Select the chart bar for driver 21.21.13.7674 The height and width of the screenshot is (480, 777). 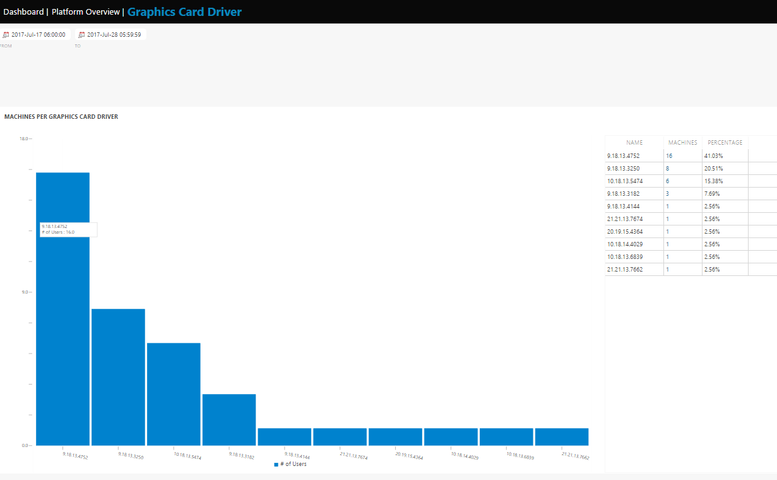pyautogui.click(x=340, y=437)
